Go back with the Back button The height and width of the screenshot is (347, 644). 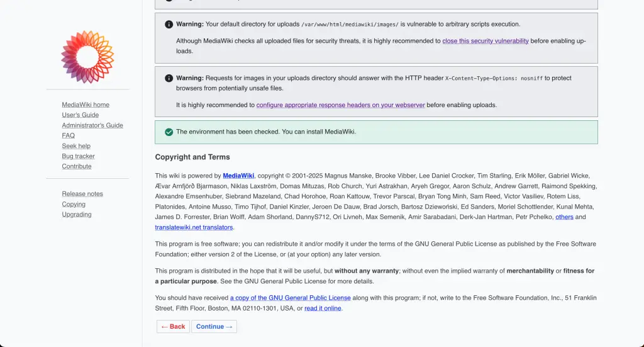tap(173, 326)
